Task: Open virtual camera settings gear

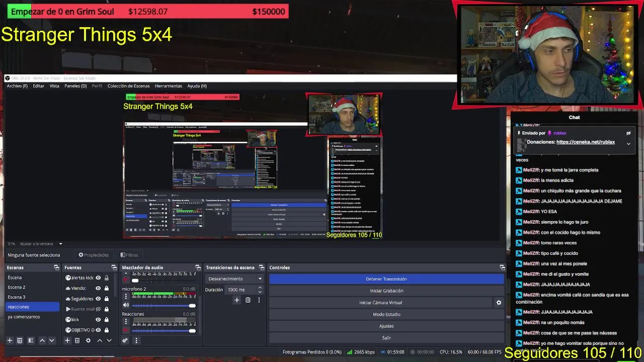Action: click(x=499, y=303)
